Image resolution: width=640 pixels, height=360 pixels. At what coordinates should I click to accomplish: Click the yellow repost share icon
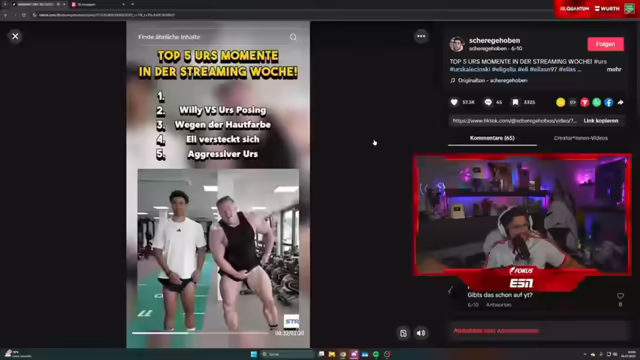click(560, 102)
